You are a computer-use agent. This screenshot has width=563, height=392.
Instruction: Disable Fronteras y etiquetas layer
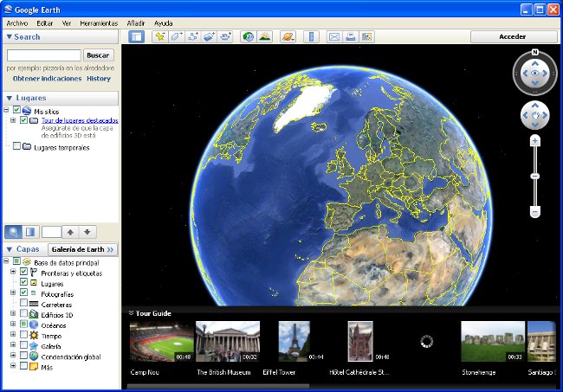23,272
